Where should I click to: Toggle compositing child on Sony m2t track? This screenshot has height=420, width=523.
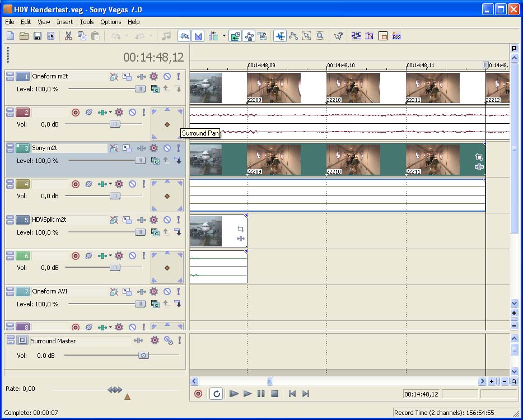(178, 161)
